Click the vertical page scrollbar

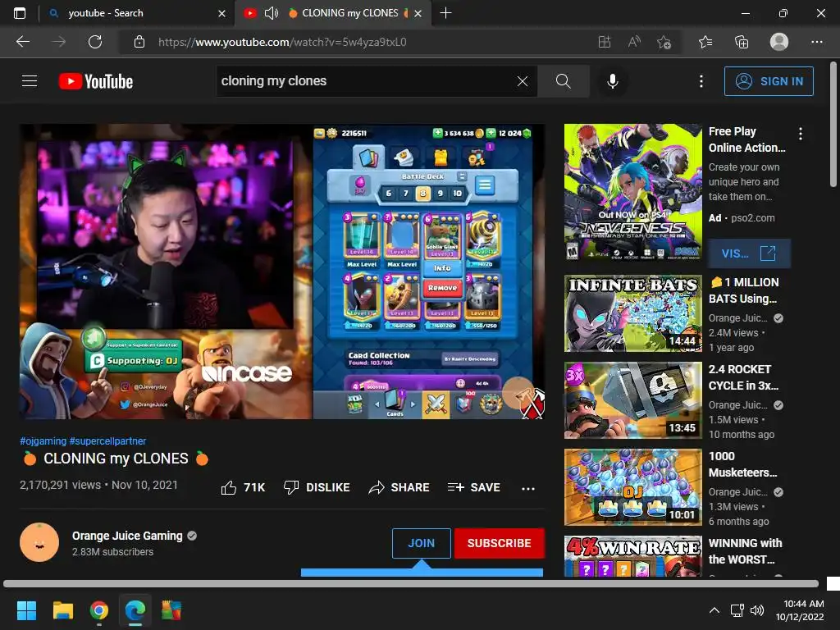coord(833,125)
